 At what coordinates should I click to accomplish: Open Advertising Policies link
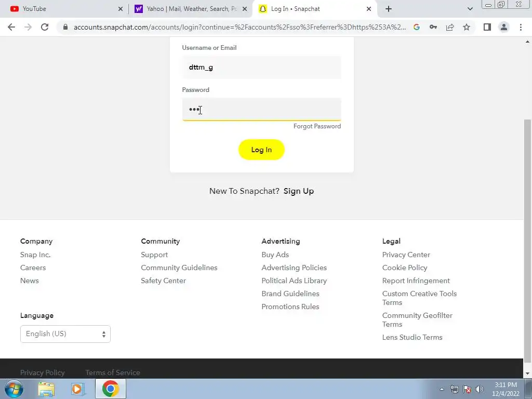point(294,268)
